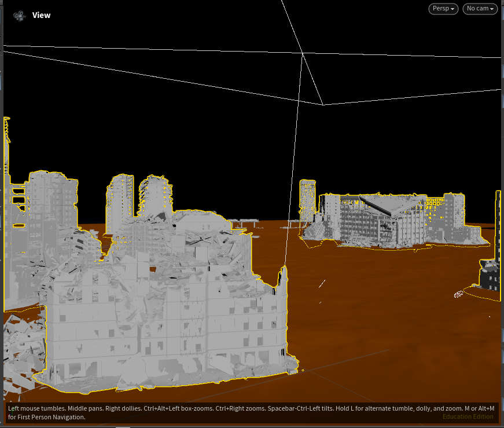504x428 pixels.
Task: Open the Persp viewport projection dropdown
Action: point(443,9)
